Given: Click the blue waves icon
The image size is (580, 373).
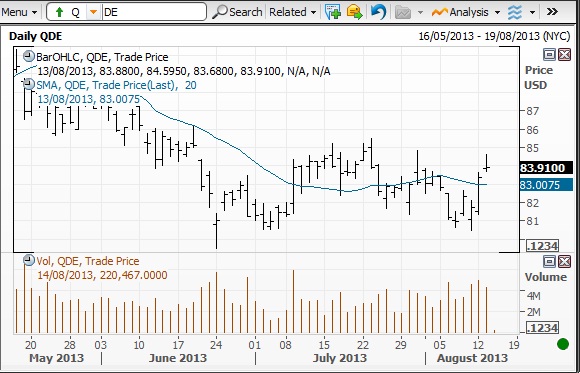Looking at the screenshot, I should (515, 13).
